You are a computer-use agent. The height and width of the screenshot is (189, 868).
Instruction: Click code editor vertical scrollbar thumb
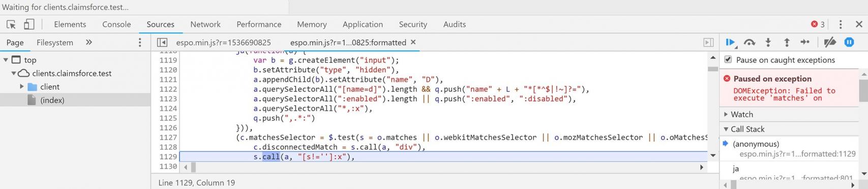click(x=713, y=69)
